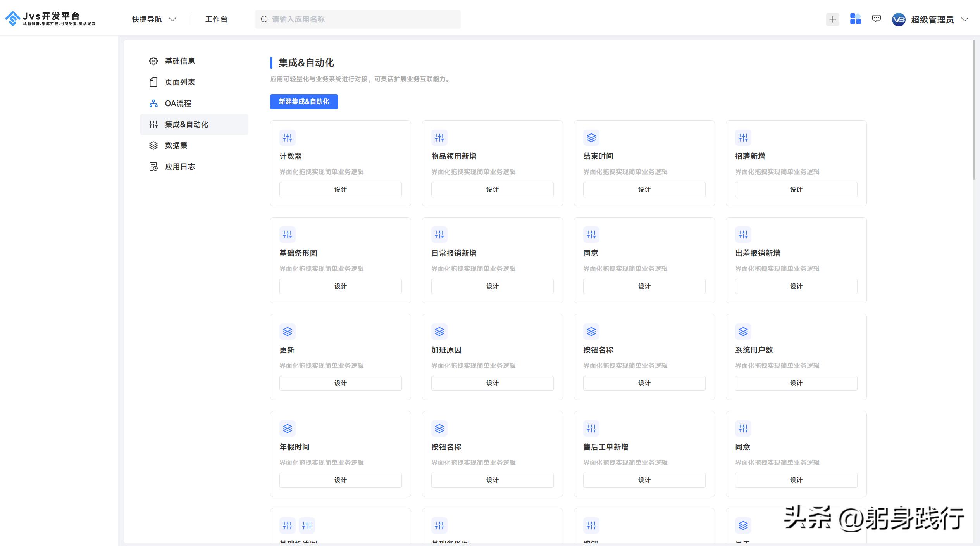Expand the 快捷导航 dropdown
This screenshot has height=546, width=980.
pos(154,19)
